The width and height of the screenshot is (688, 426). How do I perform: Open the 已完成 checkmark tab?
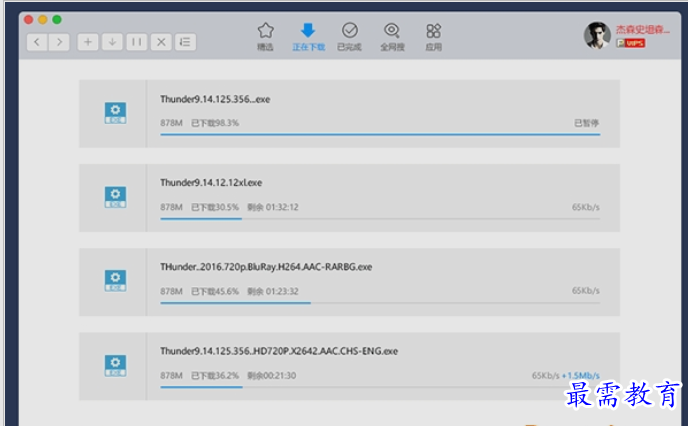click(350, 37)
